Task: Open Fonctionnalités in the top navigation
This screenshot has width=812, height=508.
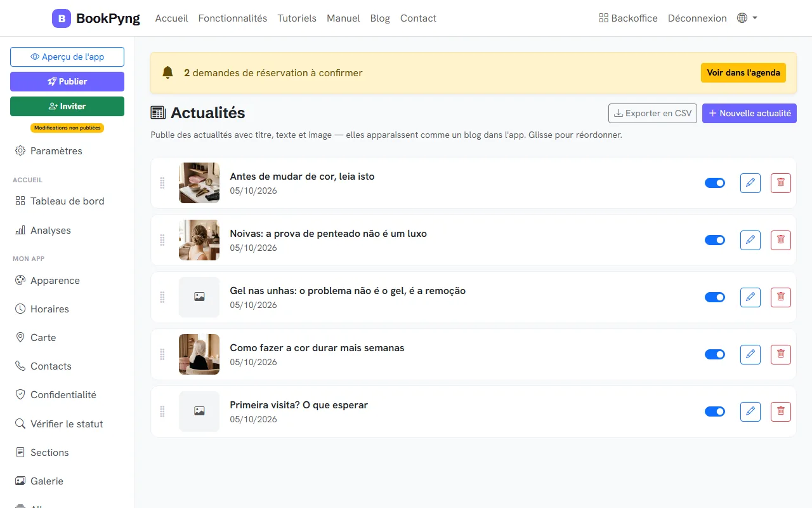Action: pyautogui.click(x=233, y=18)
